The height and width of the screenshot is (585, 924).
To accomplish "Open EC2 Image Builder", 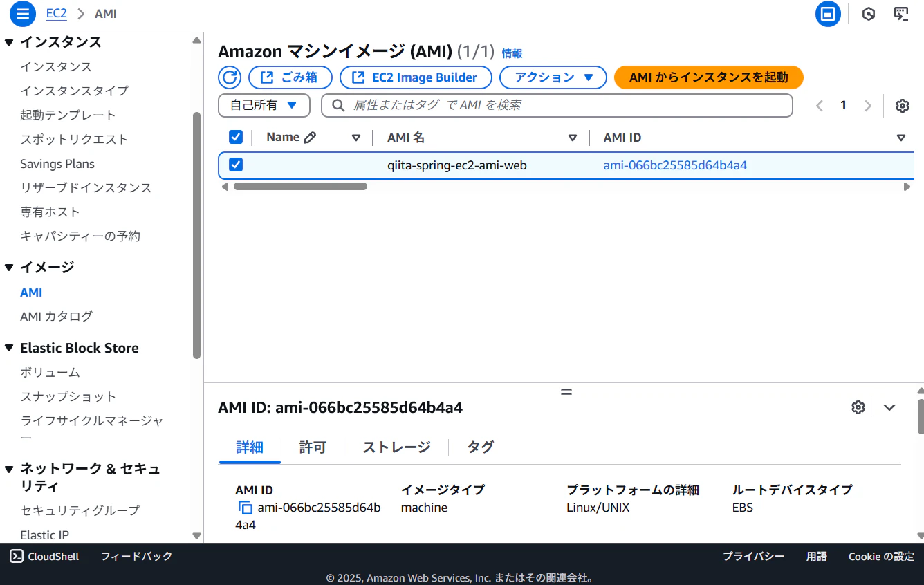I will [416, 77].
